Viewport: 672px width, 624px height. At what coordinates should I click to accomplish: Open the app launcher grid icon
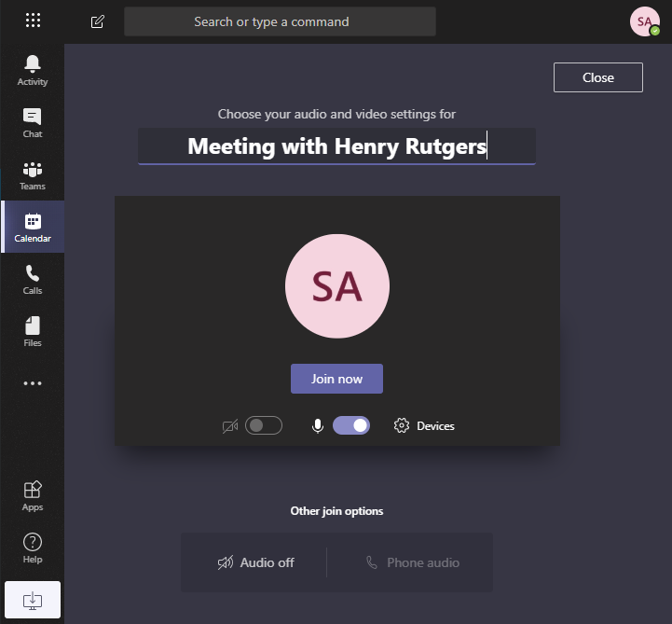click(x=33, y=21)
